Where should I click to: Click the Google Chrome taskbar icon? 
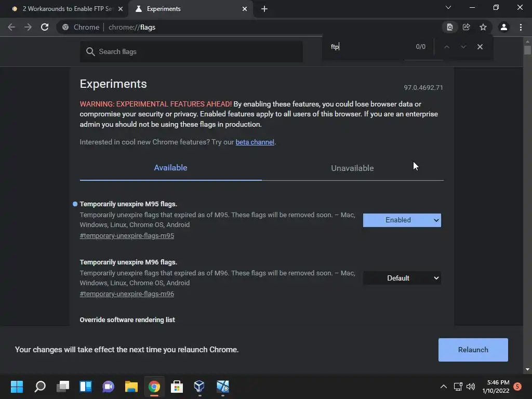click(x=154, y=387)
